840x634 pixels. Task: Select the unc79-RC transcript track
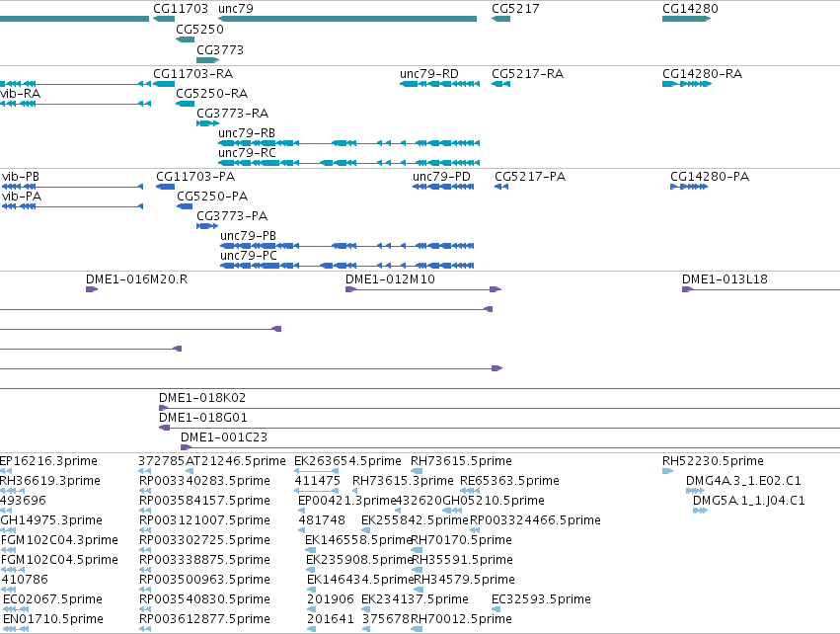click(x=348, y=163)
